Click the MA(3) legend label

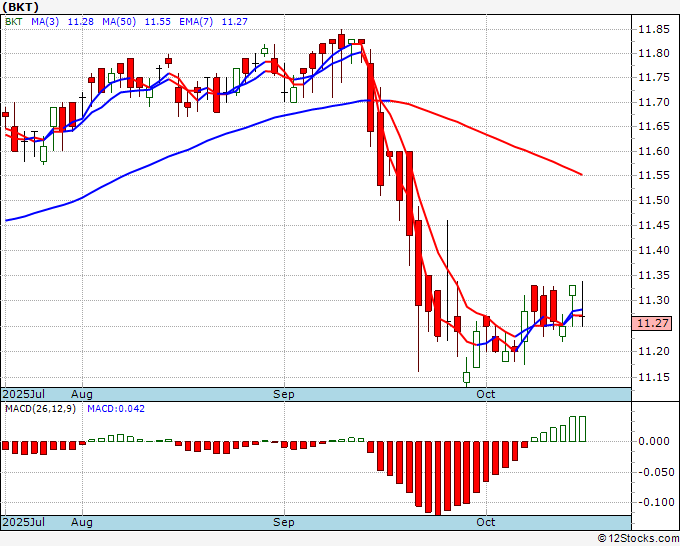pos(45,21)
